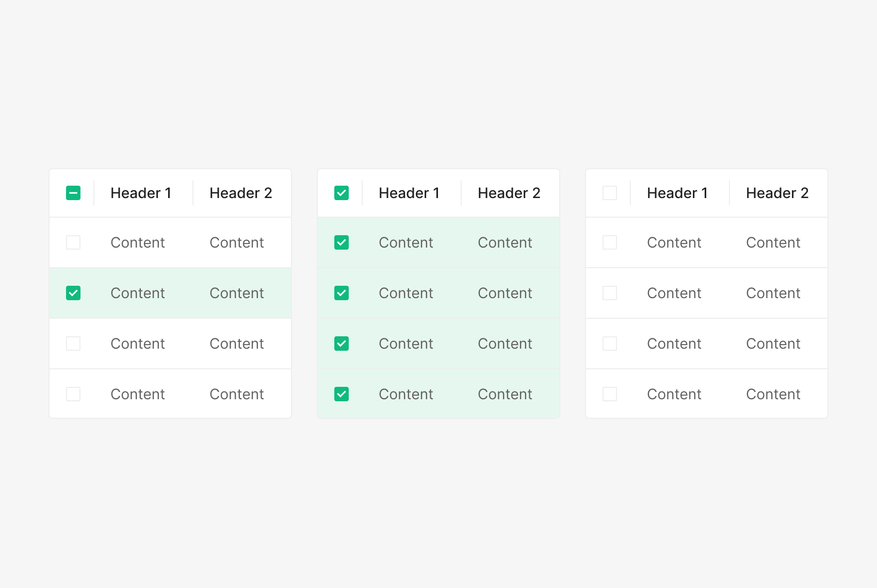Check the third row checkbox in left table

click(73, 344)
